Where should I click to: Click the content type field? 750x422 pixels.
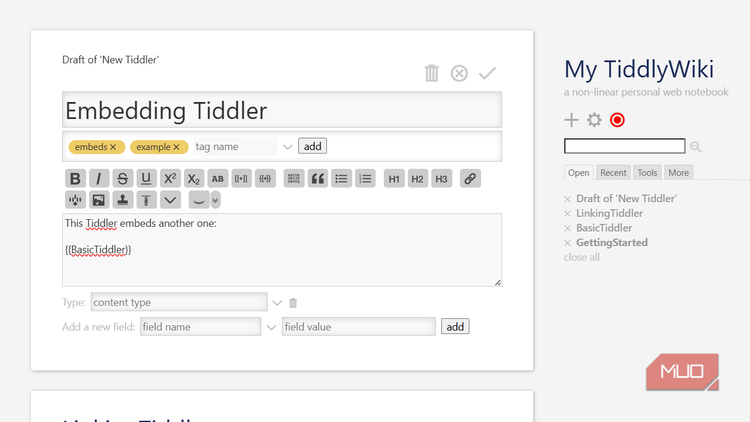(x=179, y=302)
